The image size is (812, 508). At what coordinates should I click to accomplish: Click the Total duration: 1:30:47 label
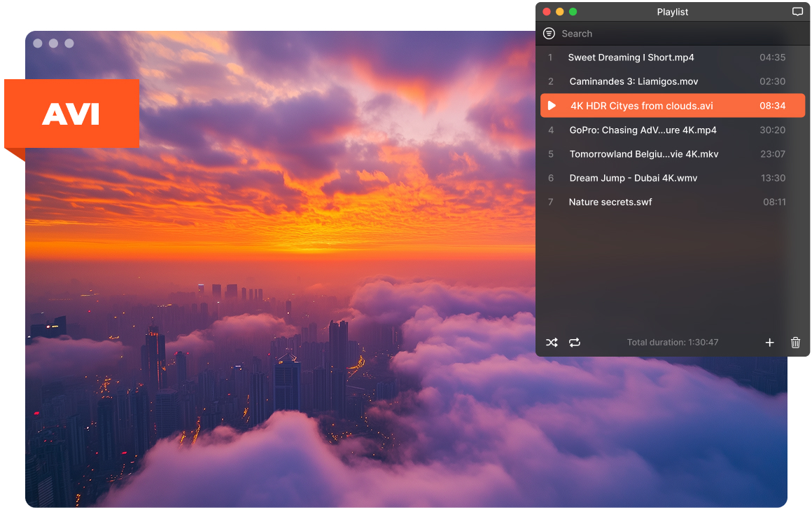point(673,343)
